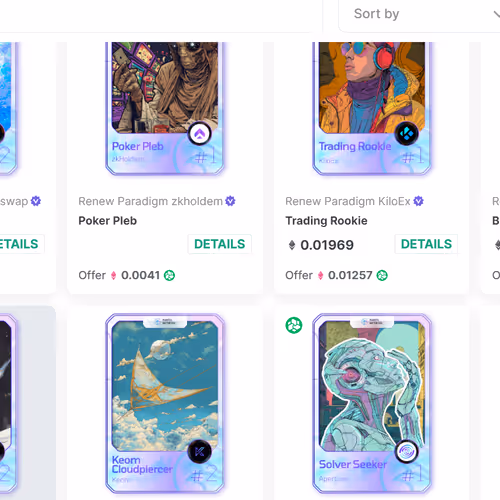
Task: Click the Sort by chevron arrow
Action: (497, 14)
